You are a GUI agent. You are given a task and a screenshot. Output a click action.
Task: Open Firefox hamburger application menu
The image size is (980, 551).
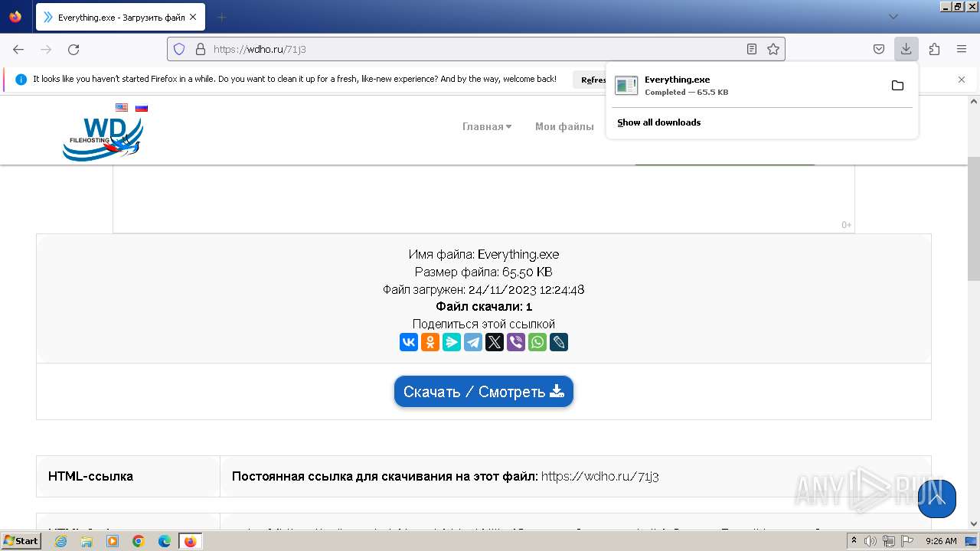tap(962, 49)
